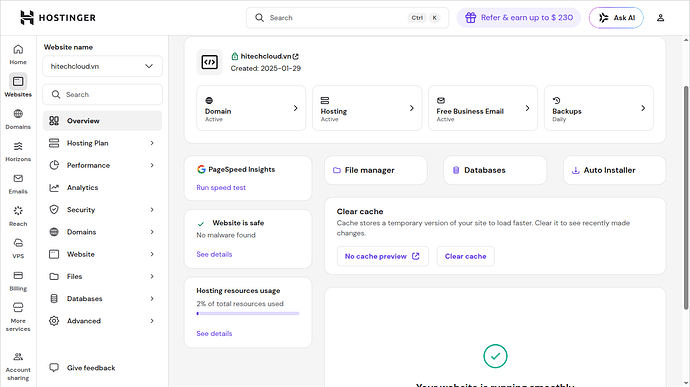
Task: Open the File manager card
Action: click(x=376, y=170)
